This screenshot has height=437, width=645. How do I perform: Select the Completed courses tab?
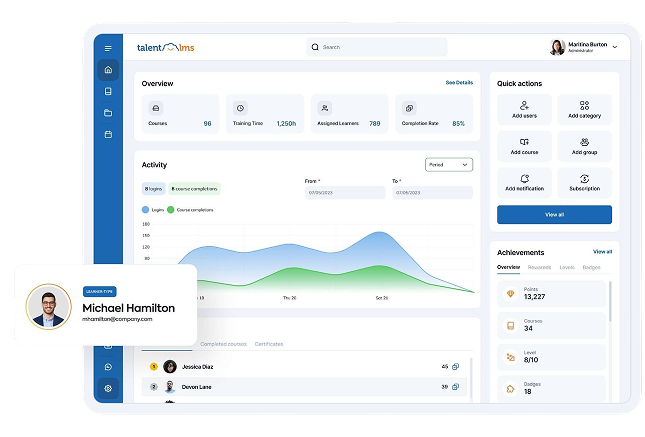pyautogui.click(x=223, y=344)
